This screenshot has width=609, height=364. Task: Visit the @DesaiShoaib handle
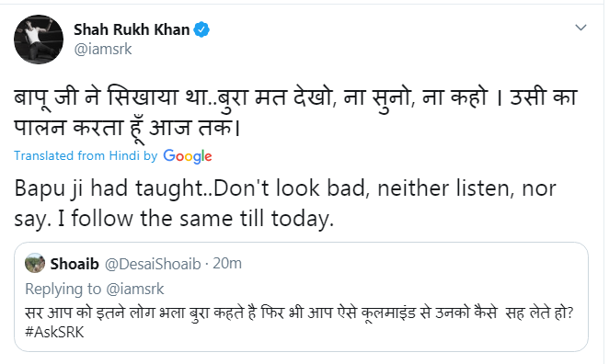(153, 264)
